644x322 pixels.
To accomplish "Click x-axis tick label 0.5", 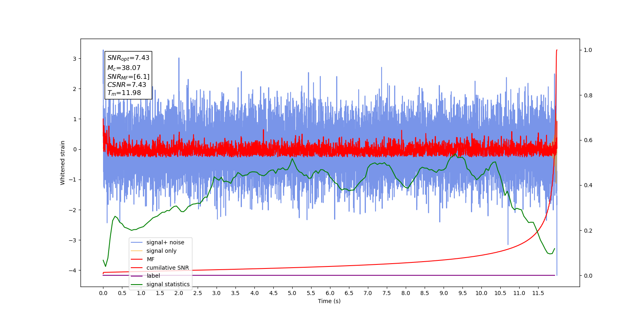I will [122, 293].
